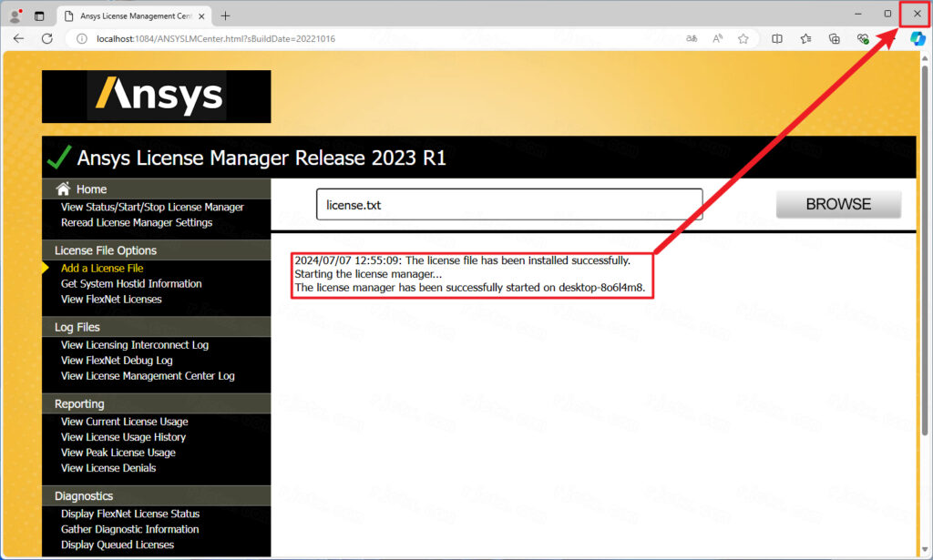The width and height of the screenshot is (933, 560).
Task: Open the Copilot sidebar icon
Action: click(918, 38)
